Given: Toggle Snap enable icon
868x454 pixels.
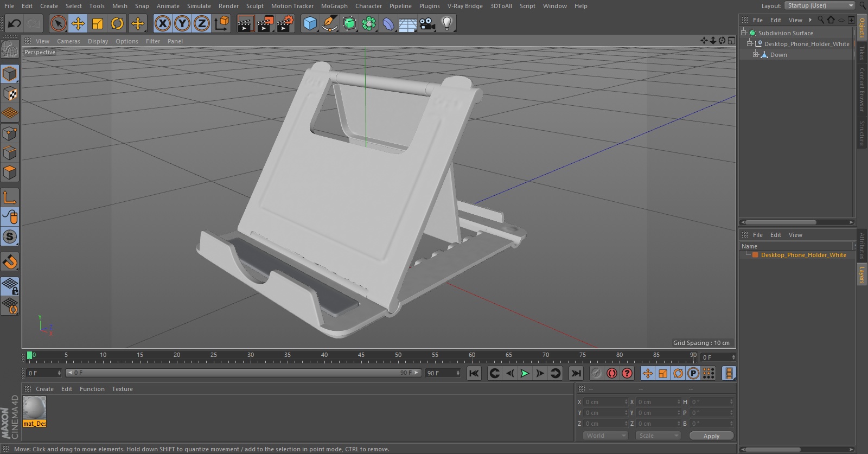Looking at the screenshot, I should (x=10, y=237).
